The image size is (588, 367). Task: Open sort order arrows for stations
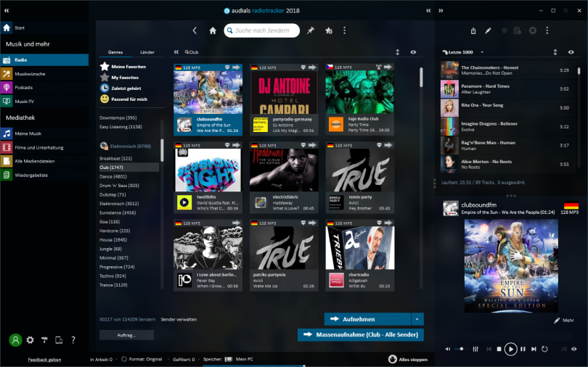click(398, 52)
